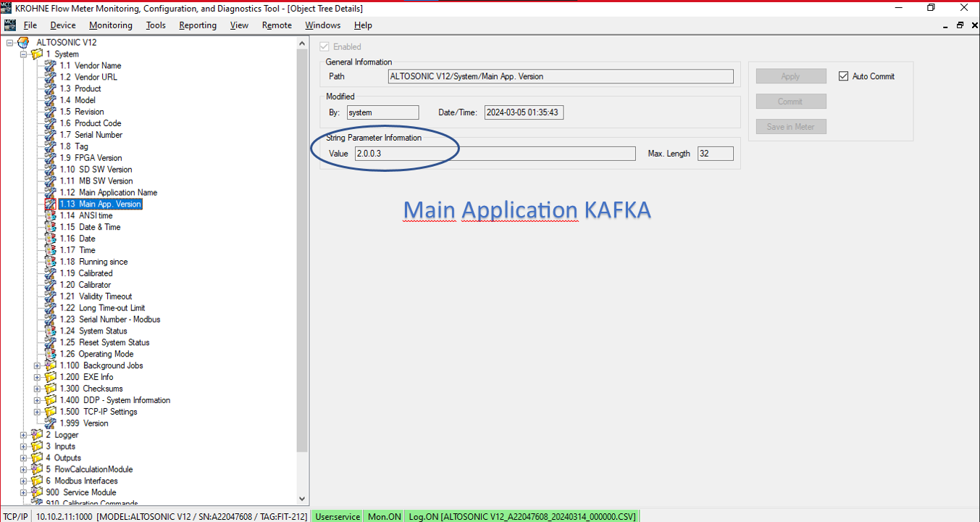This screenshot has width=980, height=522.
Task: Click the icon beside 1.2 Vendor URL
Action: (50, 77)
